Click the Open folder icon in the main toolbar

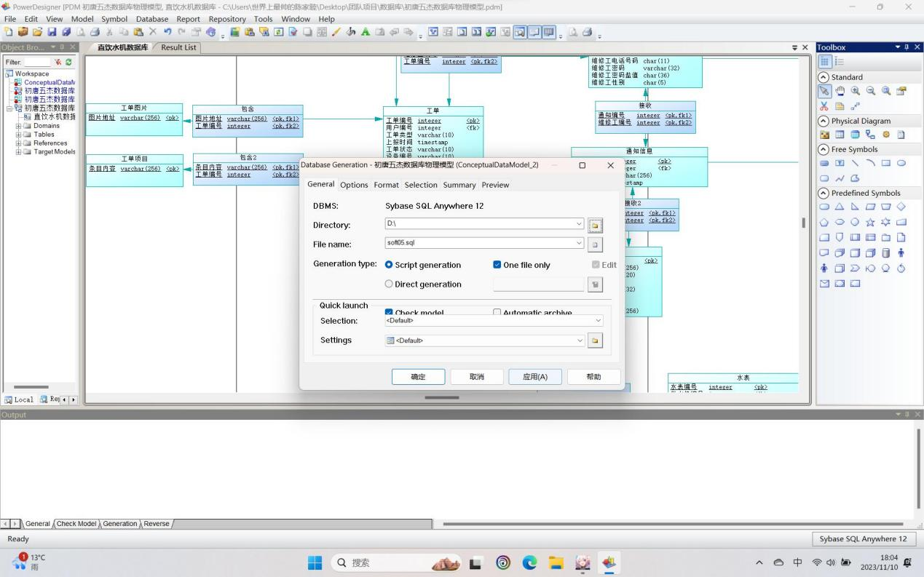[x=37, y=32]
